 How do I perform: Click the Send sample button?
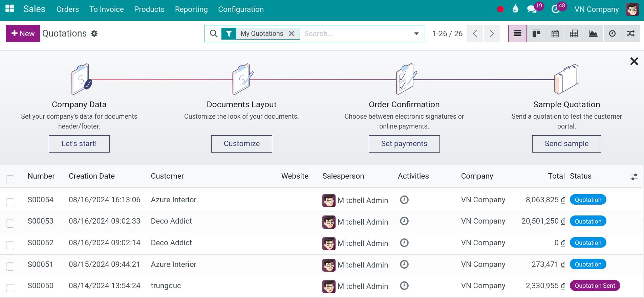click(x=567, y=144)
